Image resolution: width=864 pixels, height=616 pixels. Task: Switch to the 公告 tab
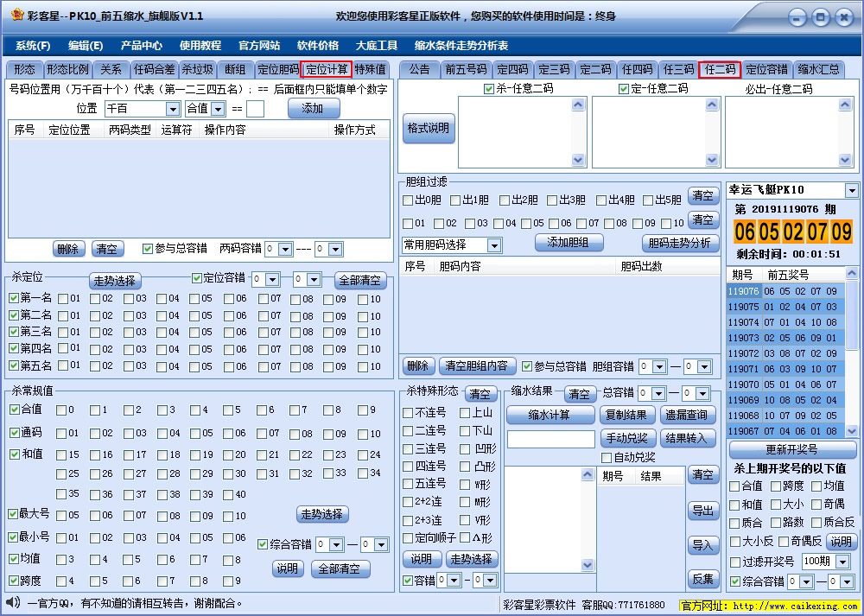tap(420, 70)
